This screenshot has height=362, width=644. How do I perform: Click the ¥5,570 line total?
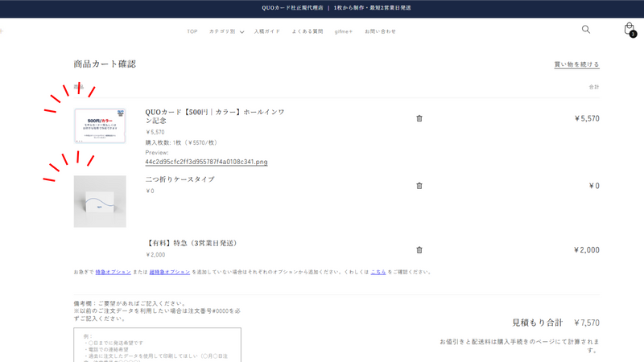point(587,118)
